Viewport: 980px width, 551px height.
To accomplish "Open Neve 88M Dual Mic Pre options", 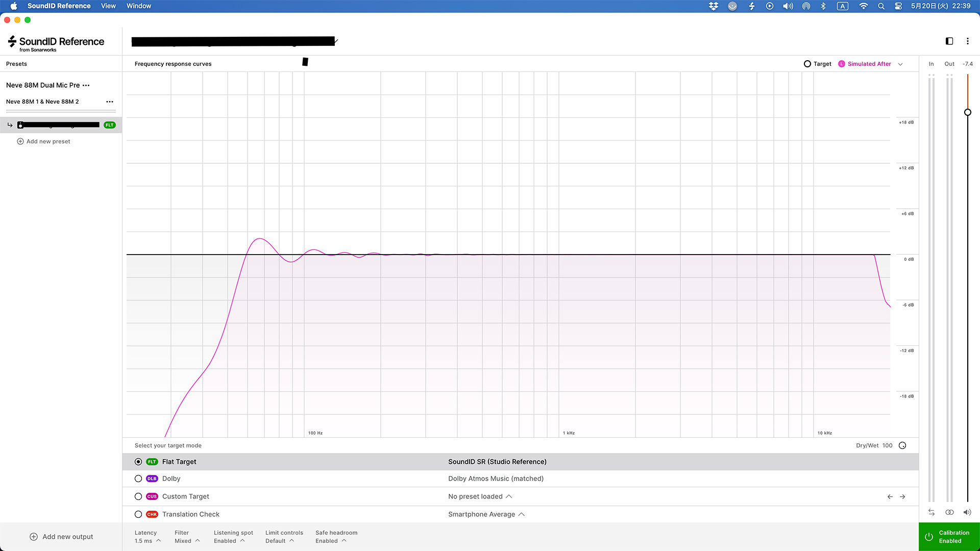I will click(86, 85).
